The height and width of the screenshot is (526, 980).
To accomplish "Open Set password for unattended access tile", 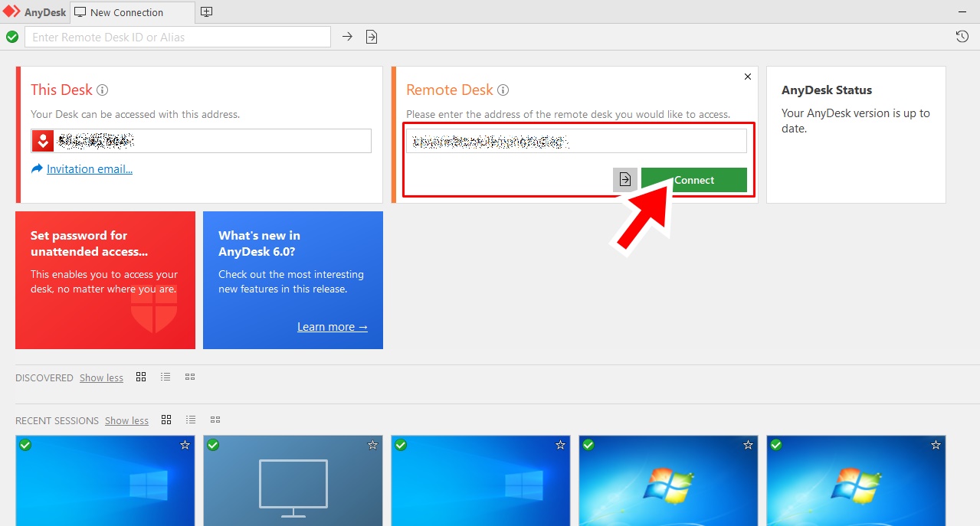I will pyautogui.click(x=105, y=280).
